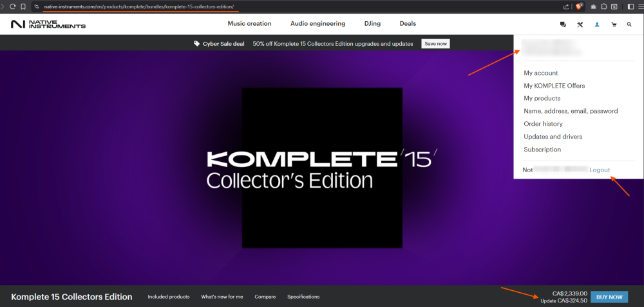This screenshot has height=307, width=644.
Task: Select My KOMPLETE Offers
Action: pos(554,86)
